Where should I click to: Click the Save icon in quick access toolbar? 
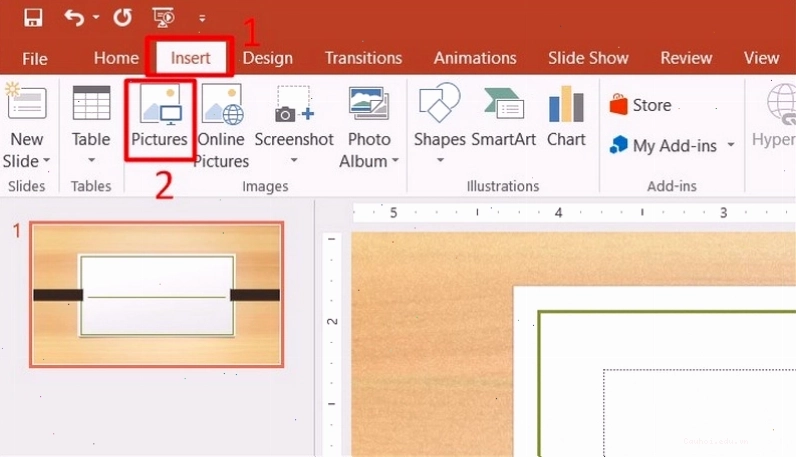[x=33, y=18]
